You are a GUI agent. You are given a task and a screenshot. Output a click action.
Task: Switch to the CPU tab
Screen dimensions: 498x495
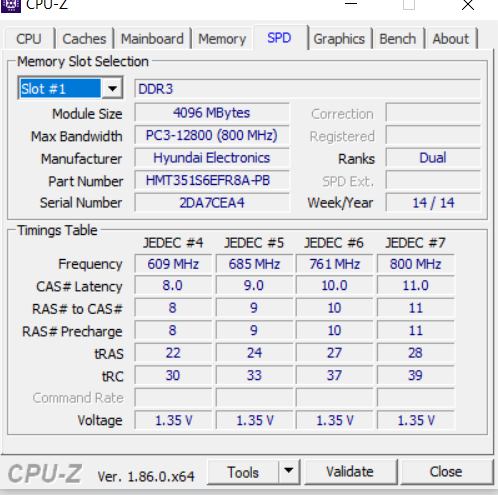tap(29, 39)
